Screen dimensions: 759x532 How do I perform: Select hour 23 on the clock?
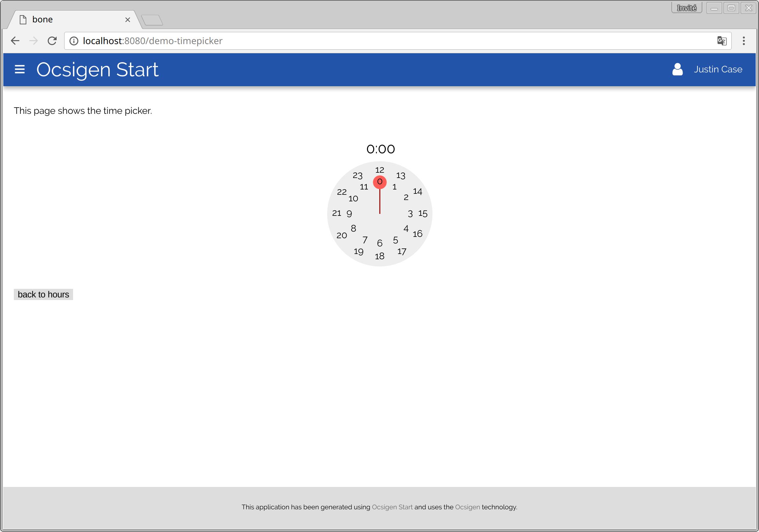[x=358, y=175]
